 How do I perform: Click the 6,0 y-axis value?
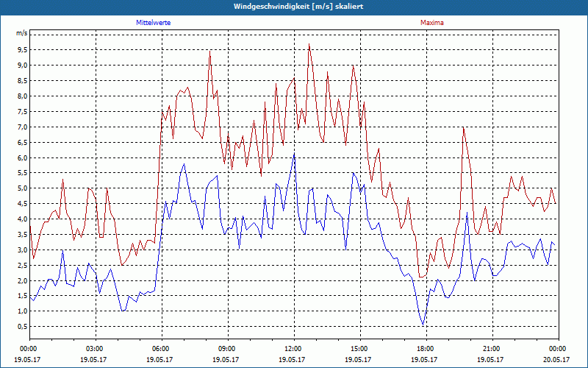[23, 158]
